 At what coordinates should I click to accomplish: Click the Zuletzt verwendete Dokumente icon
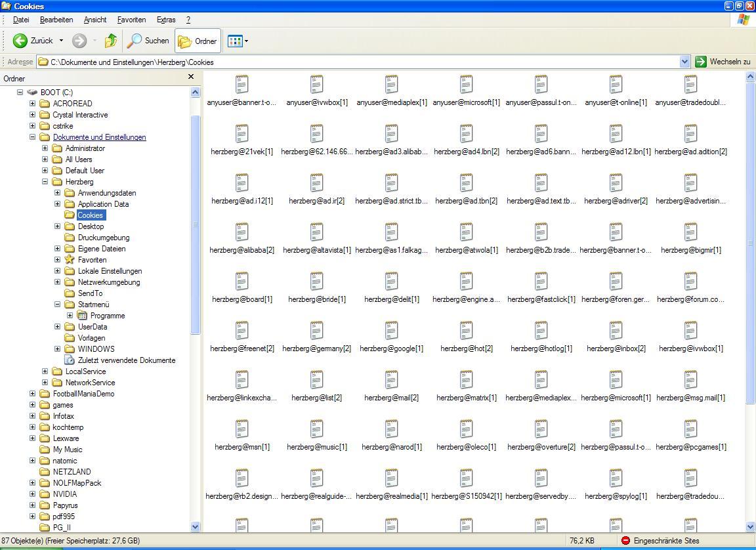[x=70, y=360]
